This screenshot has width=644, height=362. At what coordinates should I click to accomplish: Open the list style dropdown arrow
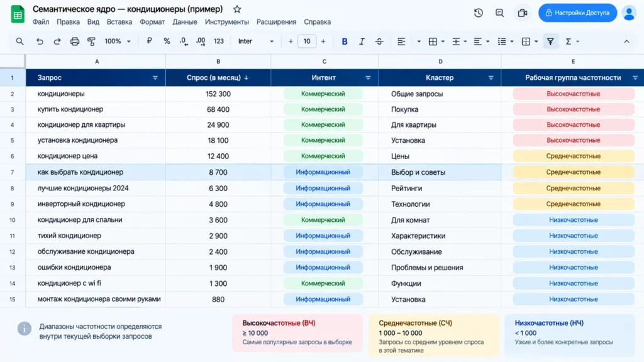(512, 41)
